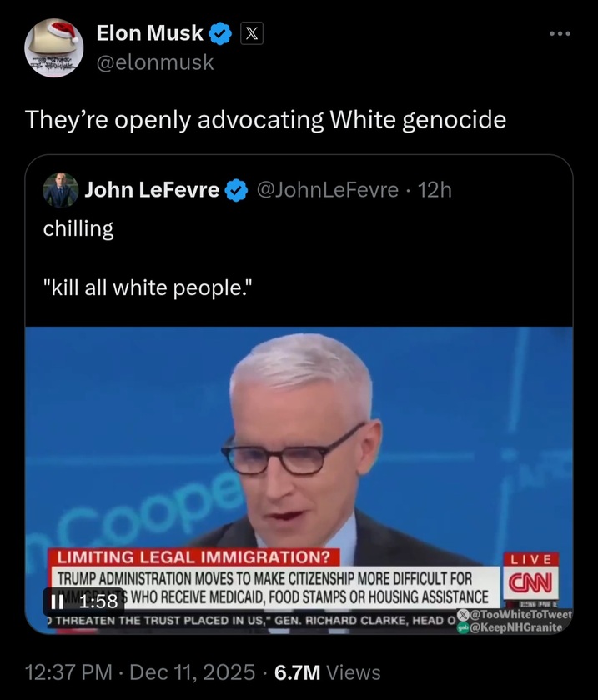The width and height of the screenshot is (598, 700).
Task: Click the verified badge beside John LeFevre
Action: click(x=236, y=190)
